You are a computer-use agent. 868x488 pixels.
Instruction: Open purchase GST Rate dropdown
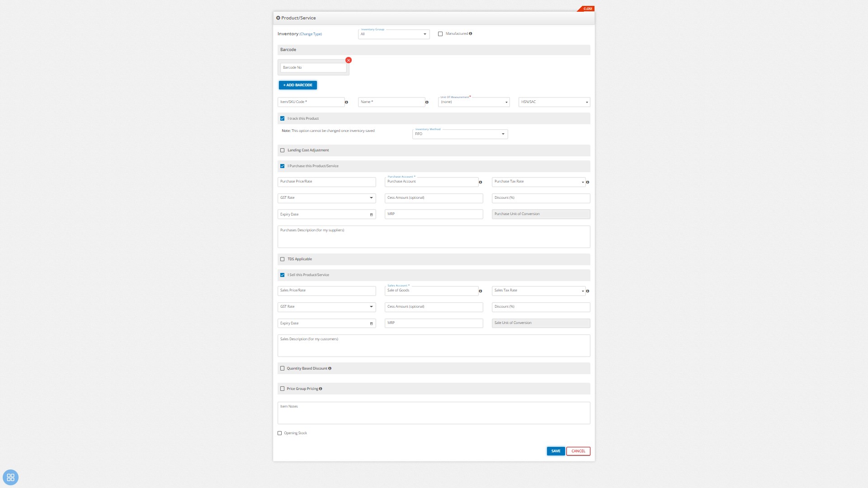(x=327, y=198)
